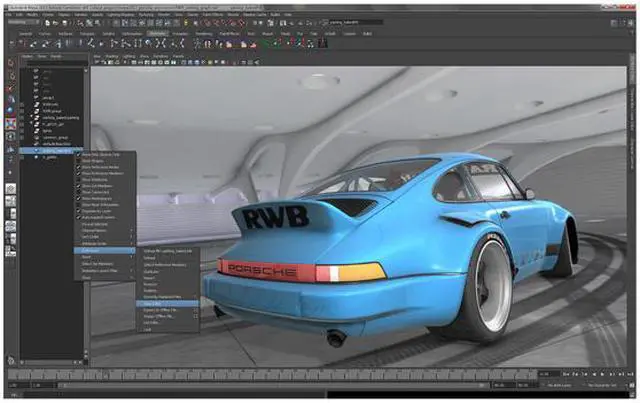Pick the Rotate tool in toolbox
Image resolution: width=640 pixels, height=403 pixels.
click(11, 111)
